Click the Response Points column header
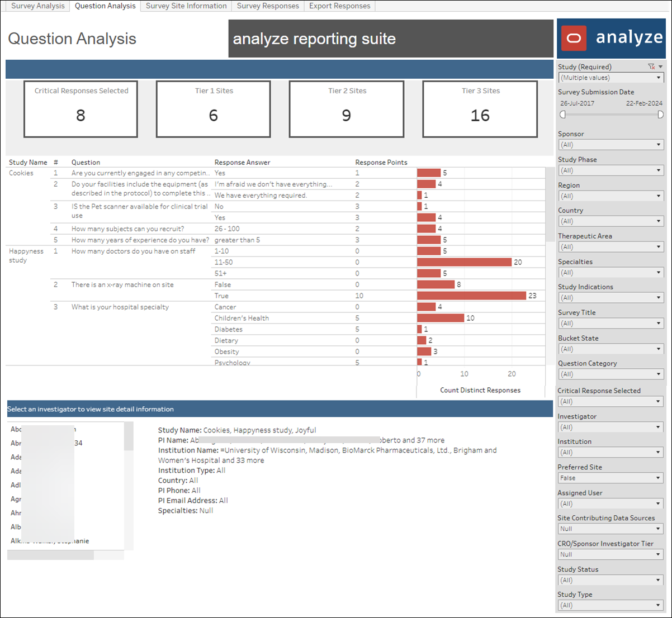This screenshot has width=672, height=618. pyautogui.click(x=381, y=163)
